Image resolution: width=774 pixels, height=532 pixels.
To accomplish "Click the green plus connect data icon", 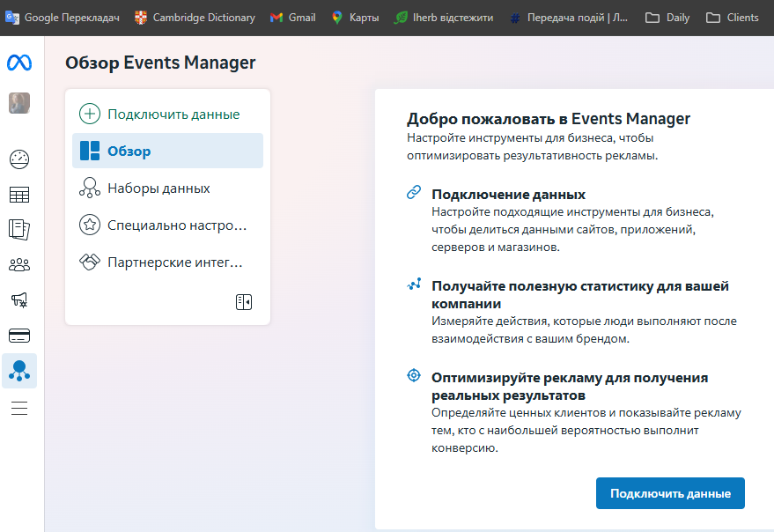I will point(89,115).
